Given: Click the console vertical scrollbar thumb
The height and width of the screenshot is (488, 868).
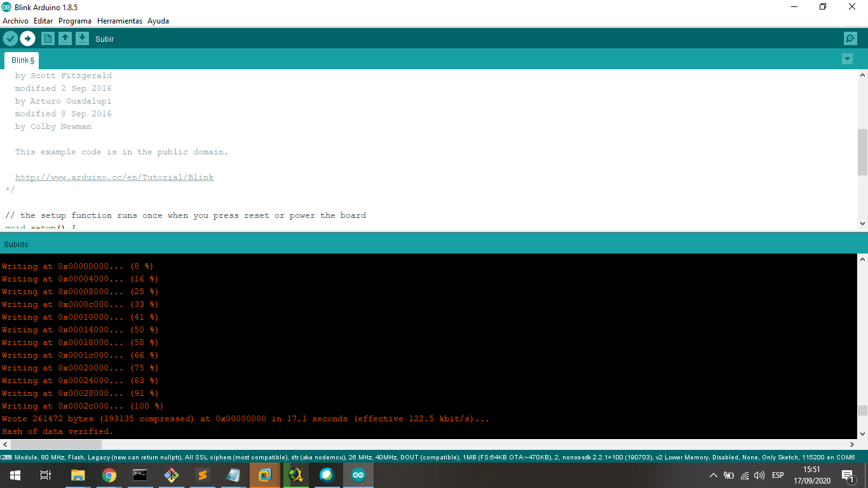Looking at the screenshot, I should (862, 410).
